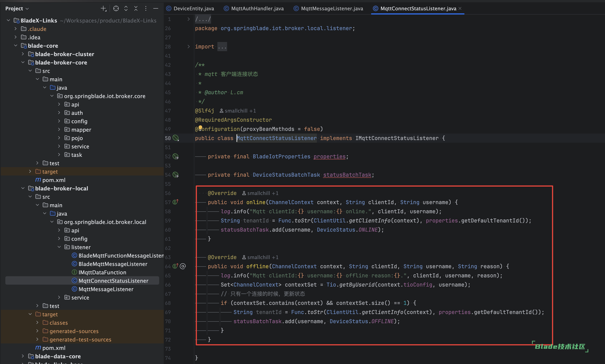Close the MqttConnectStatusListener.java tab

[460, 8]
